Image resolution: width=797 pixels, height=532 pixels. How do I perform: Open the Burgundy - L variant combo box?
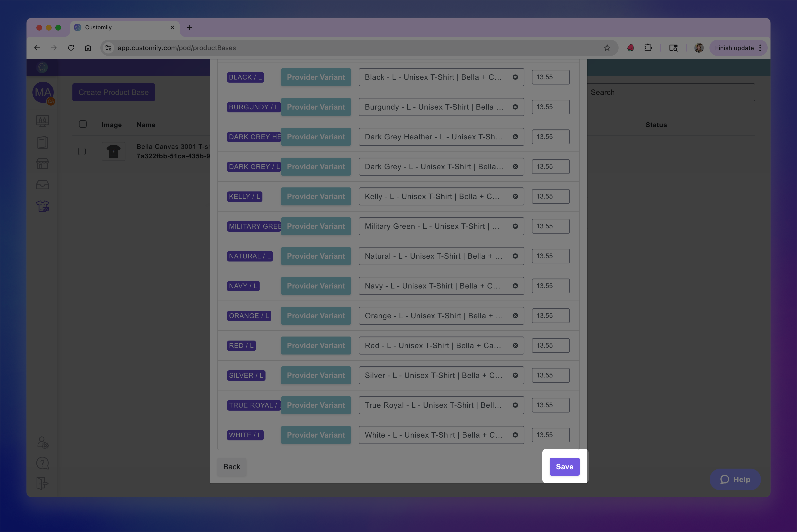coord(434,107)
